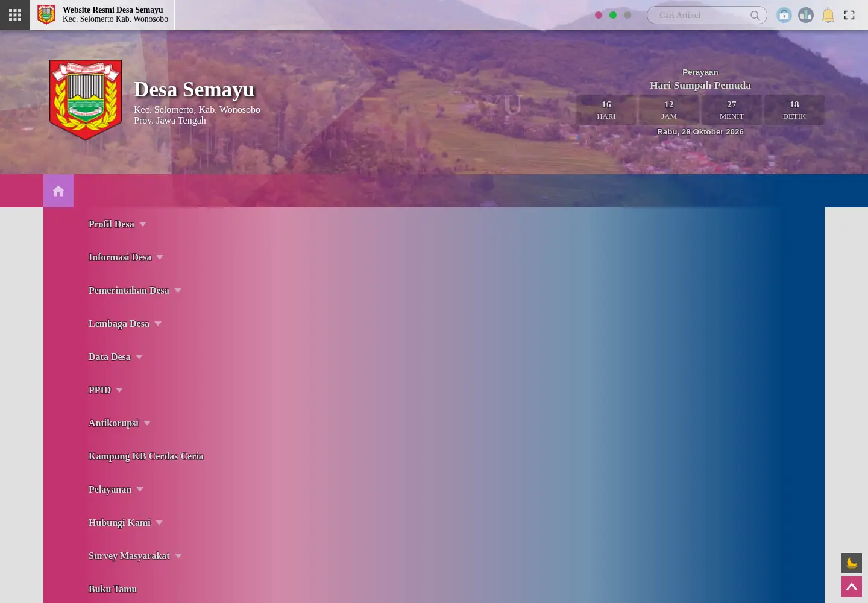Open the Desa Semayu title link
868x603 pixels.
[x=194, y=89]
